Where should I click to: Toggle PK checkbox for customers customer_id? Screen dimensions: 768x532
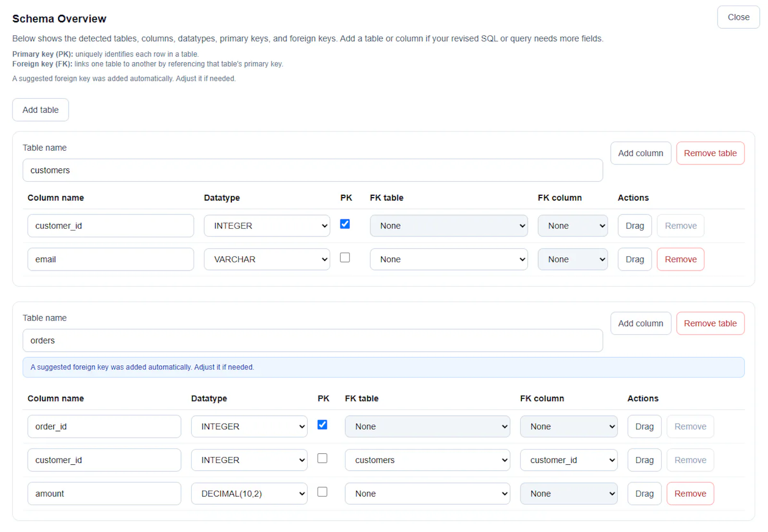coord(345,224)
